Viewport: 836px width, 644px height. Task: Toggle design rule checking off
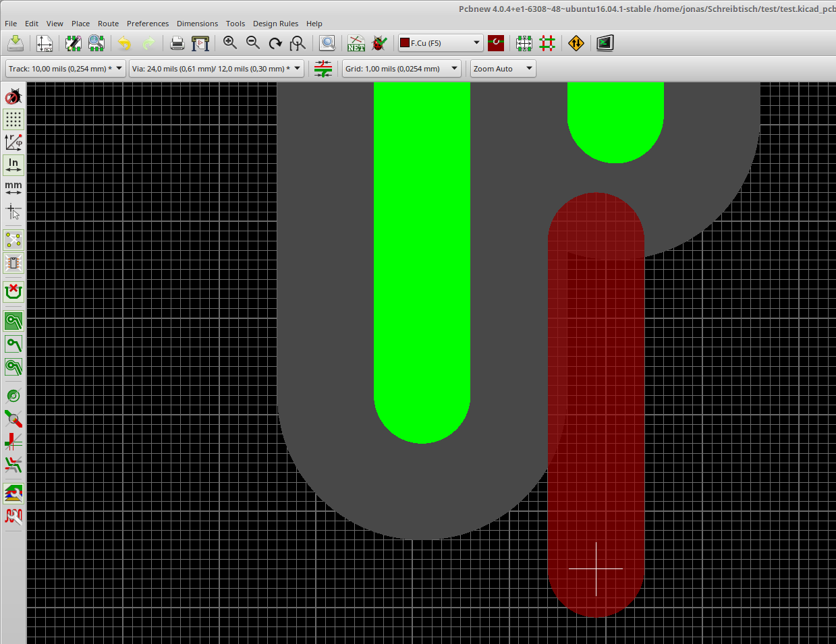(x=13, y=96)
